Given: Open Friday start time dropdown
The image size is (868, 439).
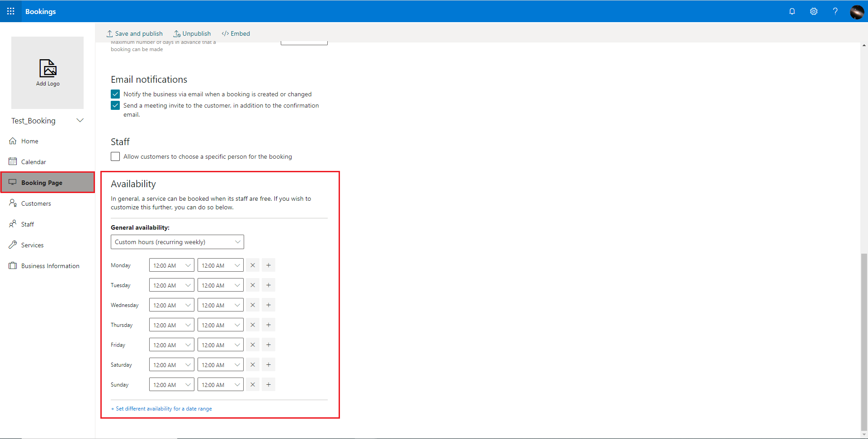Looking at the screenshot, I should 172,345.
